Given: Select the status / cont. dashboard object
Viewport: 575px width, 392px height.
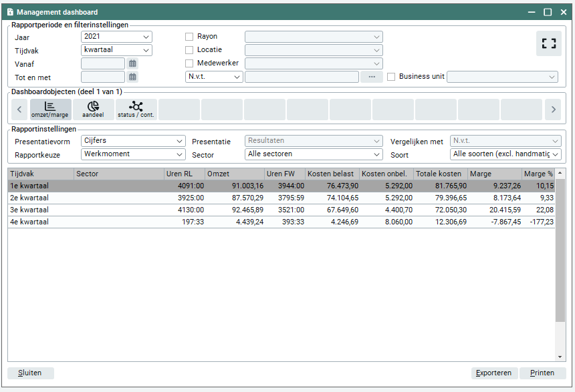Looking at the screenshot, I should tap(136, 108).
